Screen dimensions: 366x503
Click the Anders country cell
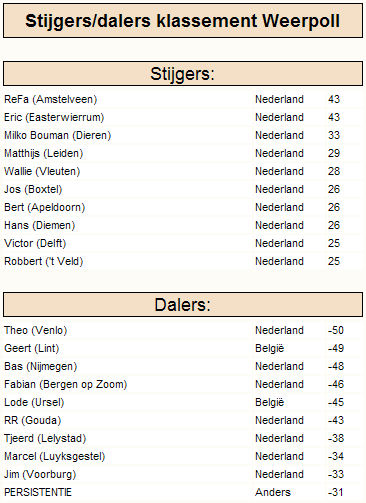tap(273, 492)
